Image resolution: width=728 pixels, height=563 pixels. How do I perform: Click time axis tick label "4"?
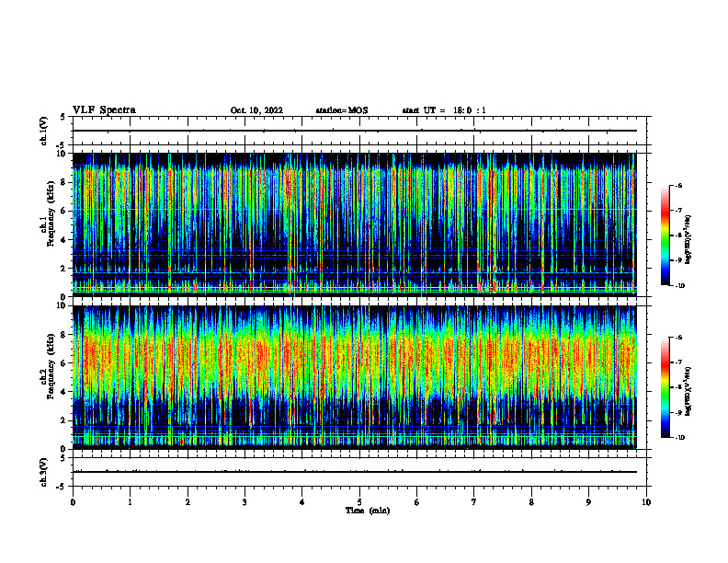tap(302, 502)
